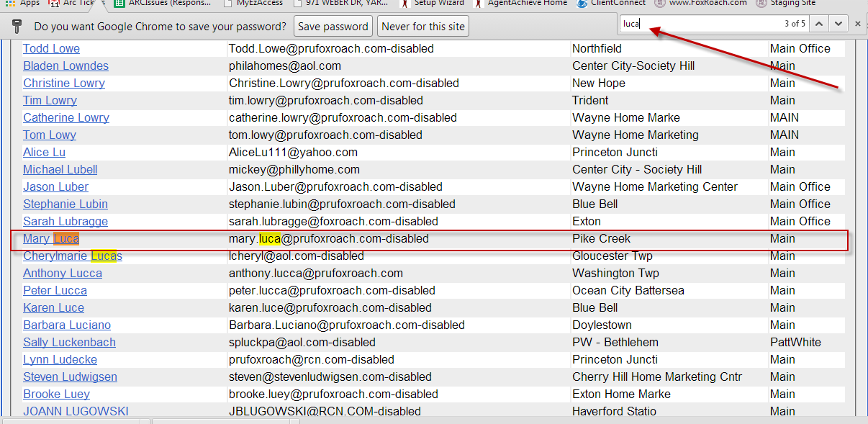Click the Northfield office cell
868x424 pixels.
click(597, 48)
